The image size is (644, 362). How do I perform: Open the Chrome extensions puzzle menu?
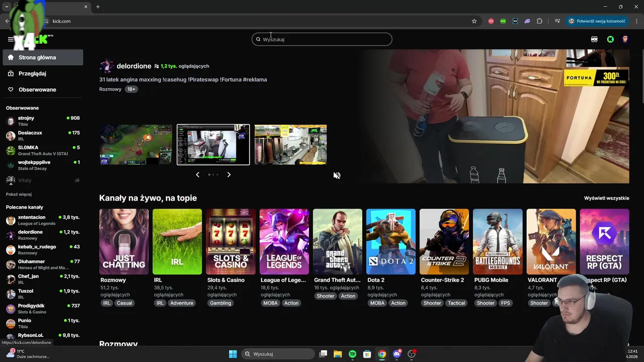coord(539,21)
